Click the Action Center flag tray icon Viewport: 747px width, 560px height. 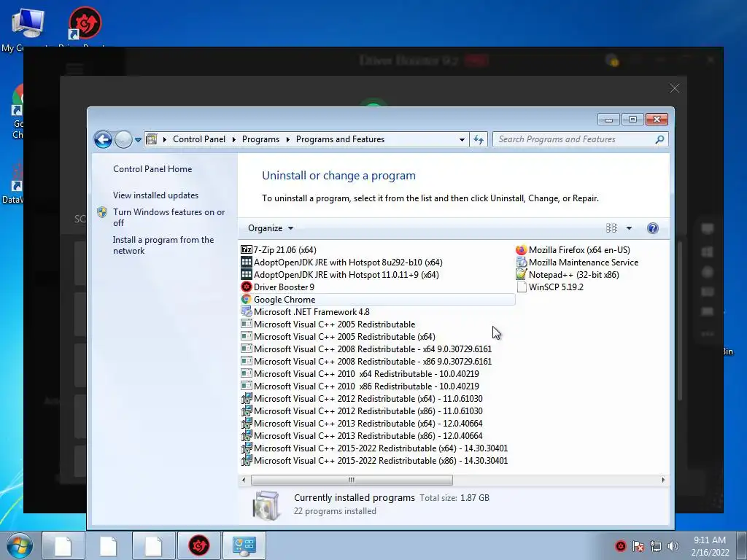[x=638, y=546]
